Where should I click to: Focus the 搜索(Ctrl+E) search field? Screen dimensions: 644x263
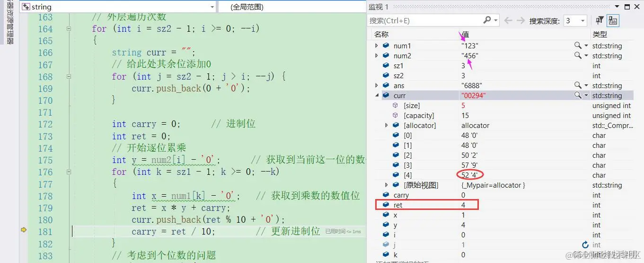tap(425, 20)
